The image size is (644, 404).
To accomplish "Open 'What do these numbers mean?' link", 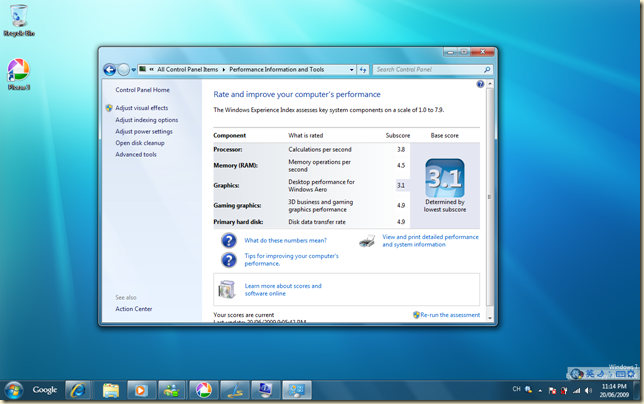I will pyautogui.click(x=285, y=241).
